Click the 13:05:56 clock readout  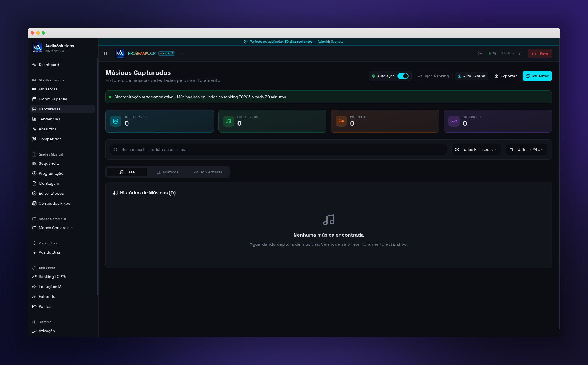(x=508, y=54)
